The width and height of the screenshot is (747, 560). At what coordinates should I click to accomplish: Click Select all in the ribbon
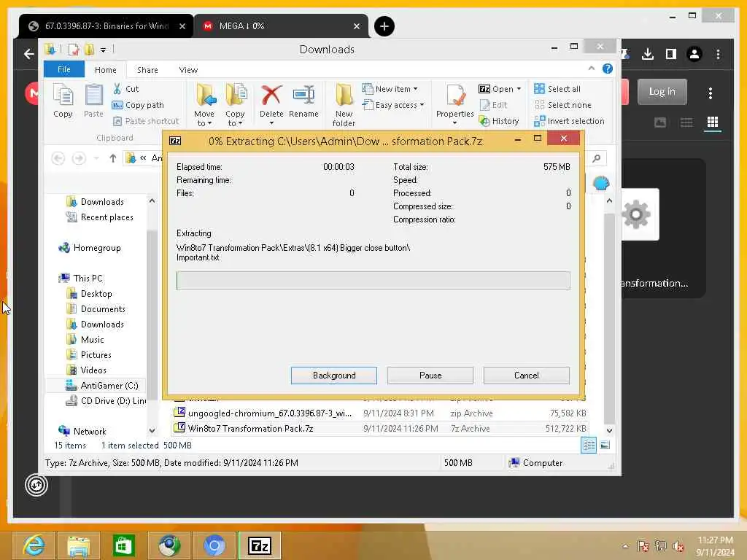(557, 89)
